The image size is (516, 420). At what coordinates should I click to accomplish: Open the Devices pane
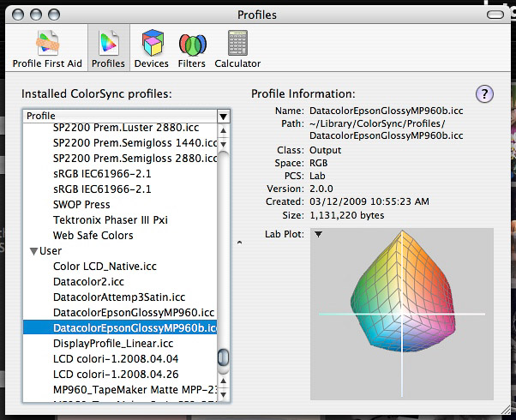click(151, 48)
